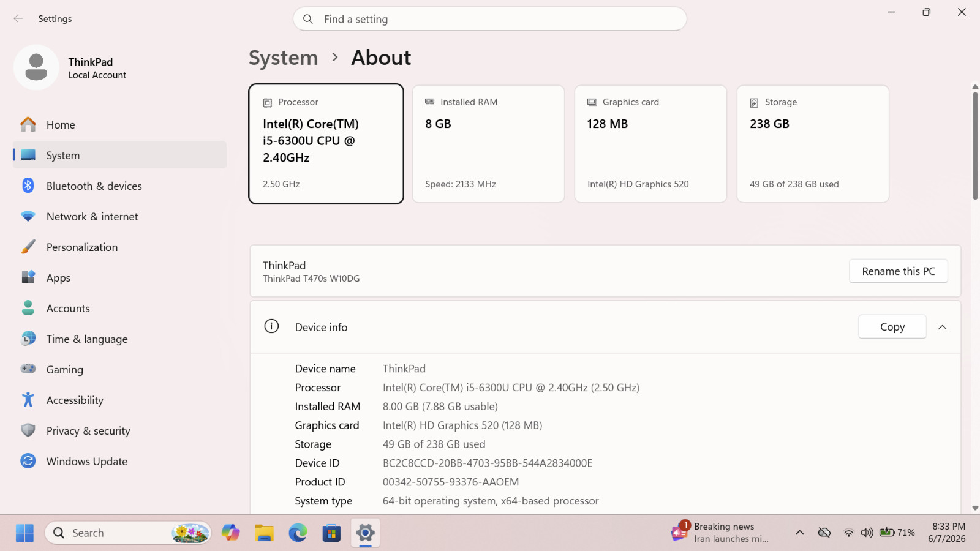Go to Personalization settings
The height and width of the screenshot is (551, 980).
[119, 247]
